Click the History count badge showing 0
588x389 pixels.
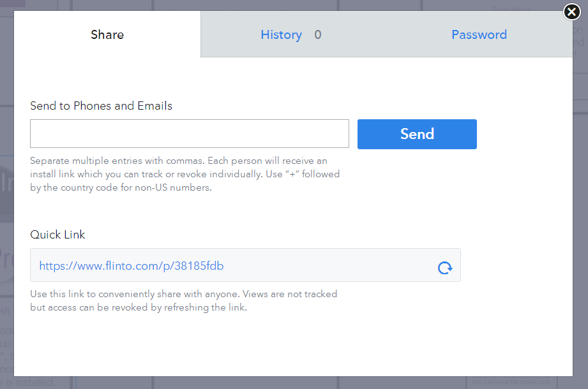click(x=318, y=34)
